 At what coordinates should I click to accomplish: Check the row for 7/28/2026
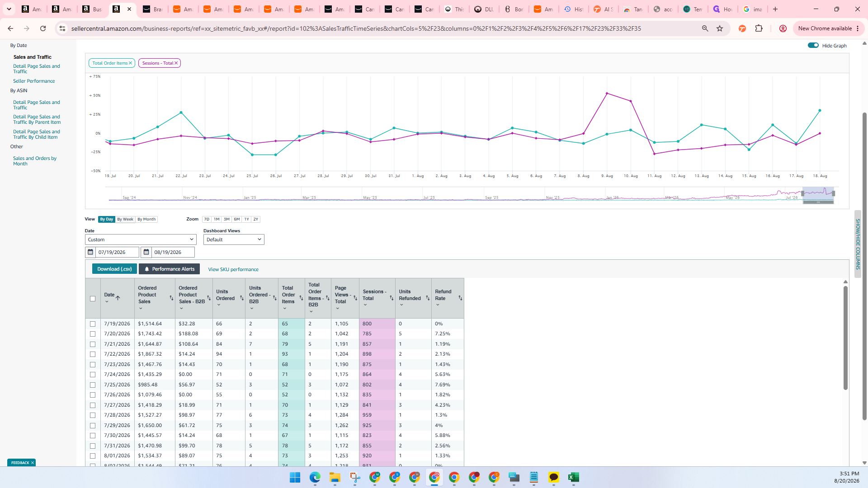93,415
